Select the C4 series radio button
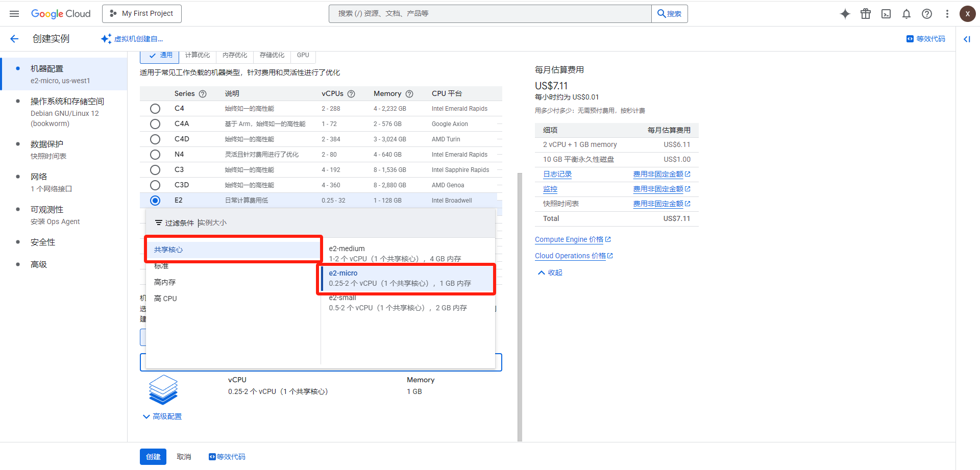This screenshot has width=980, height=470. [x=155, y=109]
